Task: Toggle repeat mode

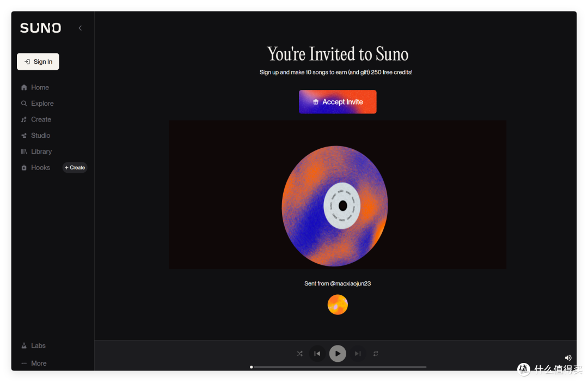Action: pyautogui.click(x=376, y=354)
